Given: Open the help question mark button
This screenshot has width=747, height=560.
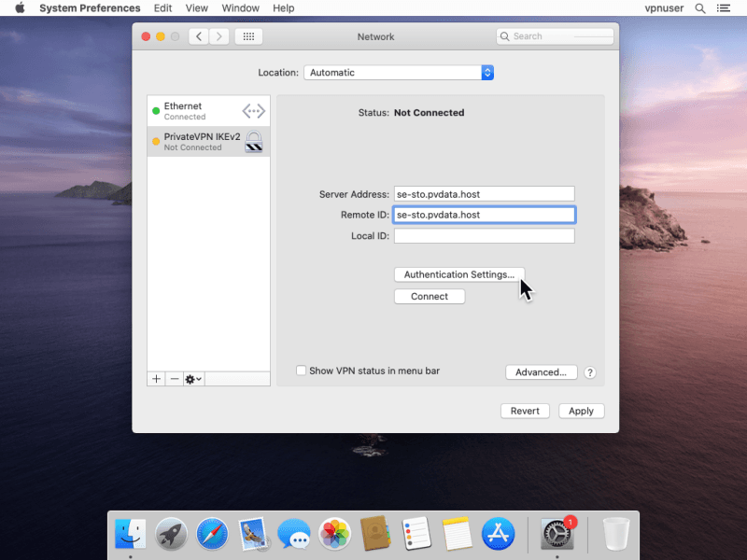Looking at the screenshot, I should 590,372.
